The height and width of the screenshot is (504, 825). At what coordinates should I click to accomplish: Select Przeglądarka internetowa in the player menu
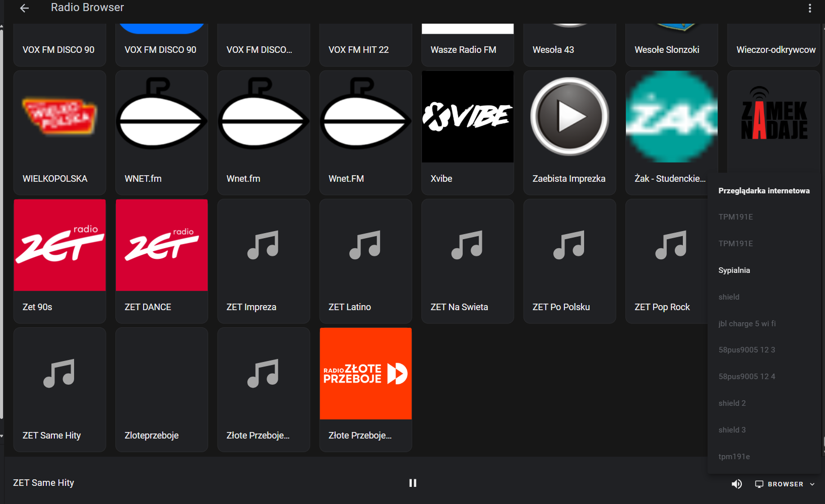764,191
